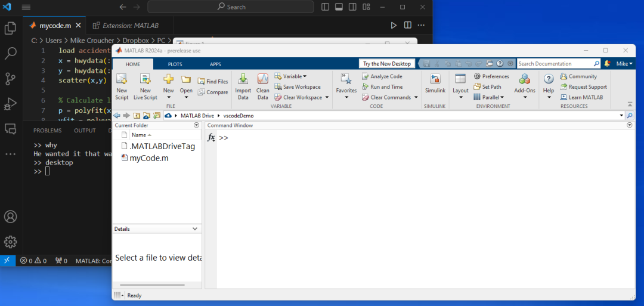Screen dimensions: 644x306
Task: Open the yellow-plus New dropdown
Action: pyautogui.click(x=169, y=86)
